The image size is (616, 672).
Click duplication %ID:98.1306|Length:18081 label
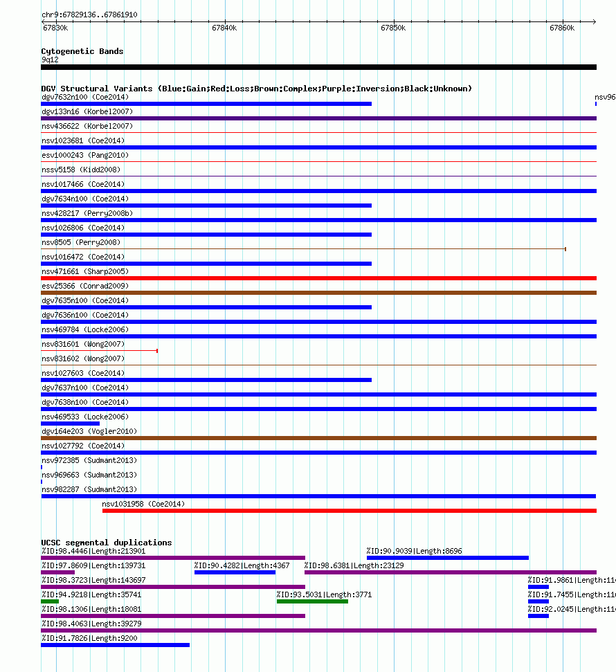(91, 610)
